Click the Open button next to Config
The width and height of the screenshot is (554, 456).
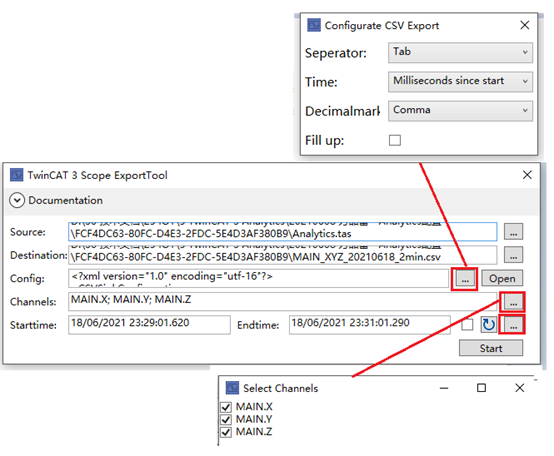coord(502,279)
